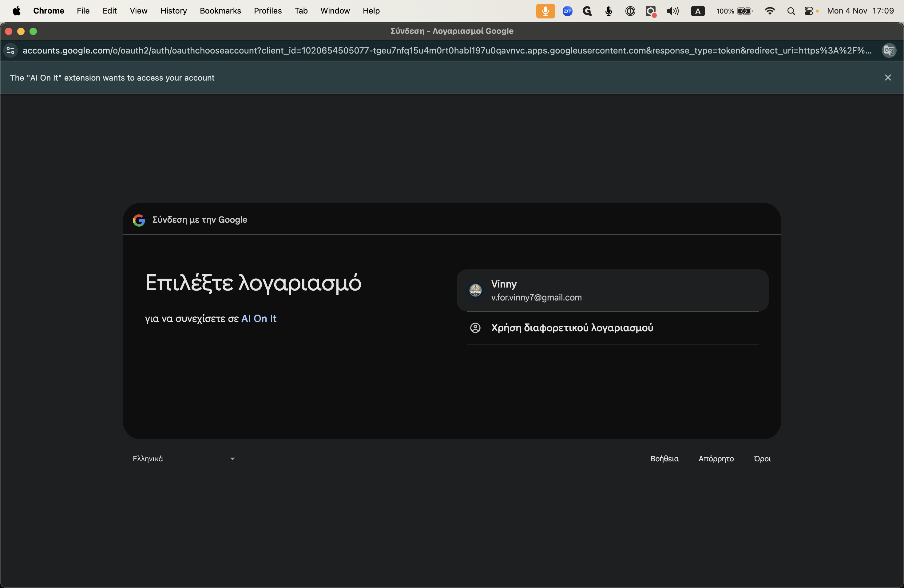Image resolution: width=904 pixels, height=588 pixels.
Task: Click the Επιλέξτε λογαριασμό heading
Action: [x=253, y=283]
